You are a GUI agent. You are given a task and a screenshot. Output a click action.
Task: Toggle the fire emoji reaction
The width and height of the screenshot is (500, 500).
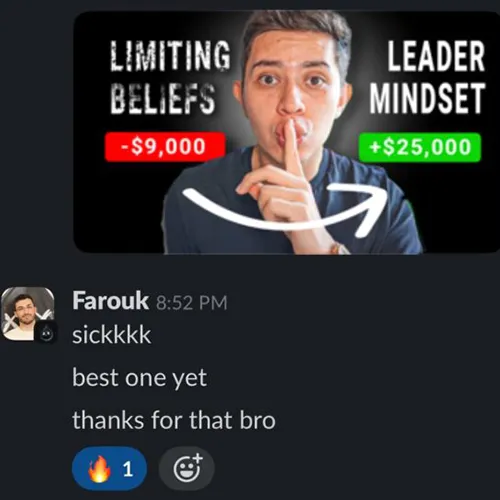pos(109,469)
